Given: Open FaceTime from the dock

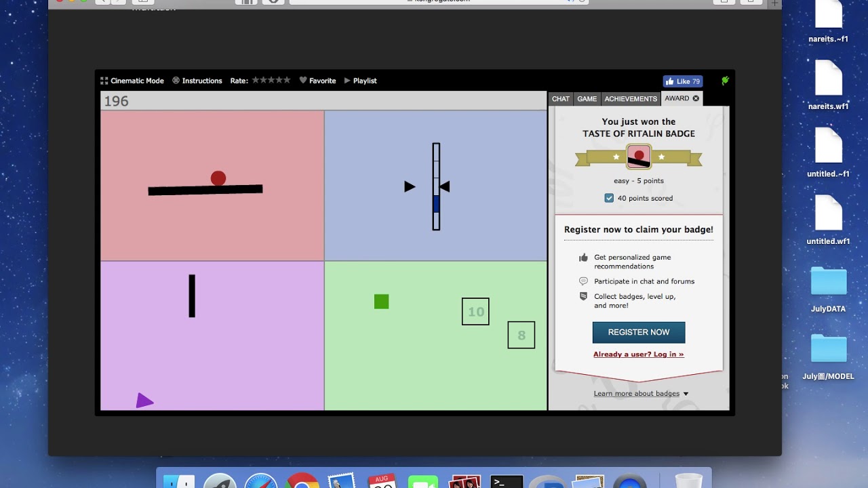Looking at the screenshot, I should (x=424, y=482).
